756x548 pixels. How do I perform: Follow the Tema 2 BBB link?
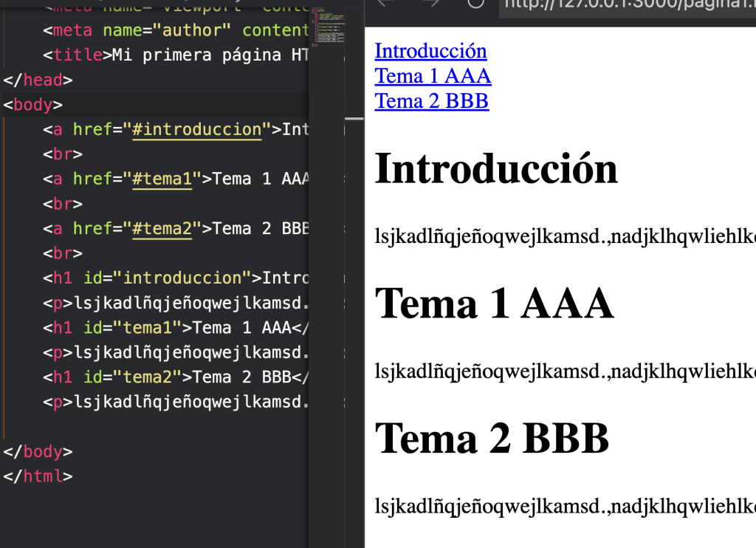point(431,101)
